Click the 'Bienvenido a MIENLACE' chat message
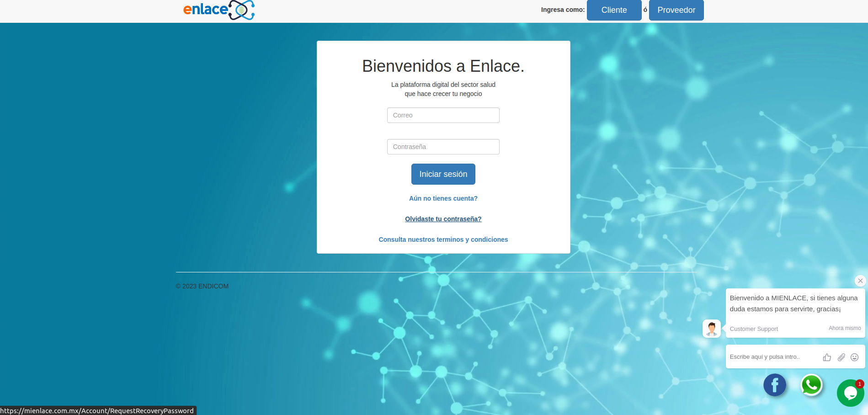 (793, 303)
